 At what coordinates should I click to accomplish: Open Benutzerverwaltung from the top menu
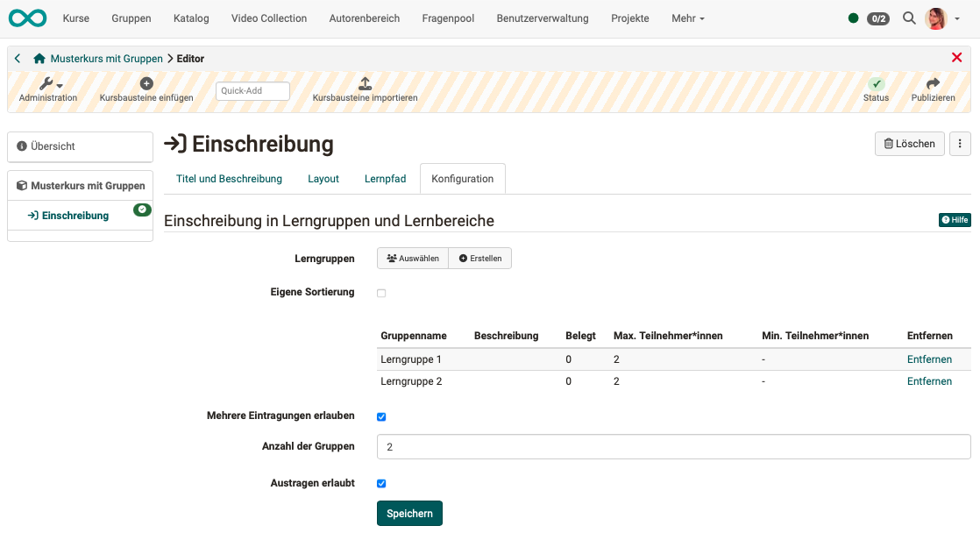(x=542, y=18)
